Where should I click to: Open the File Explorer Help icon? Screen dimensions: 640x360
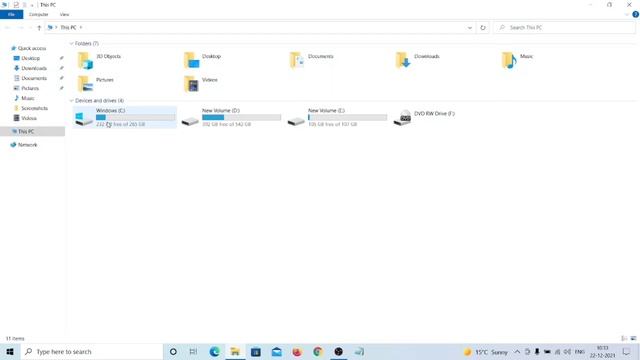pyautogui.click(x=635, y=14)
